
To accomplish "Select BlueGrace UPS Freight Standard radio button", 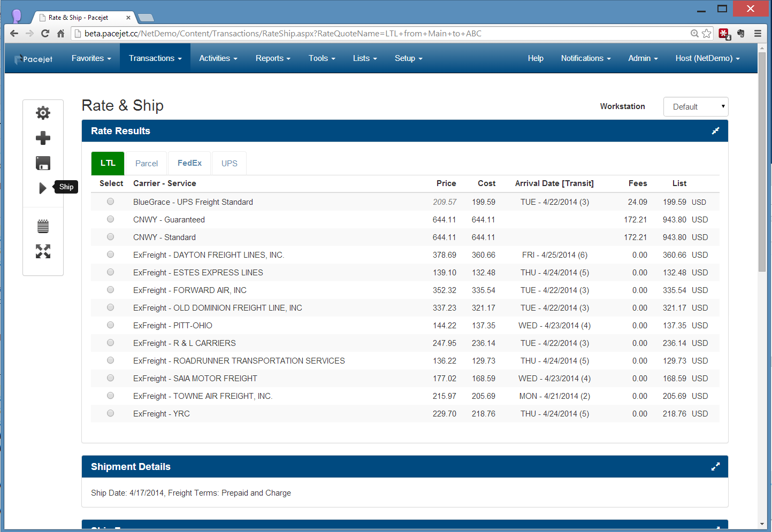I will (110, 202).
